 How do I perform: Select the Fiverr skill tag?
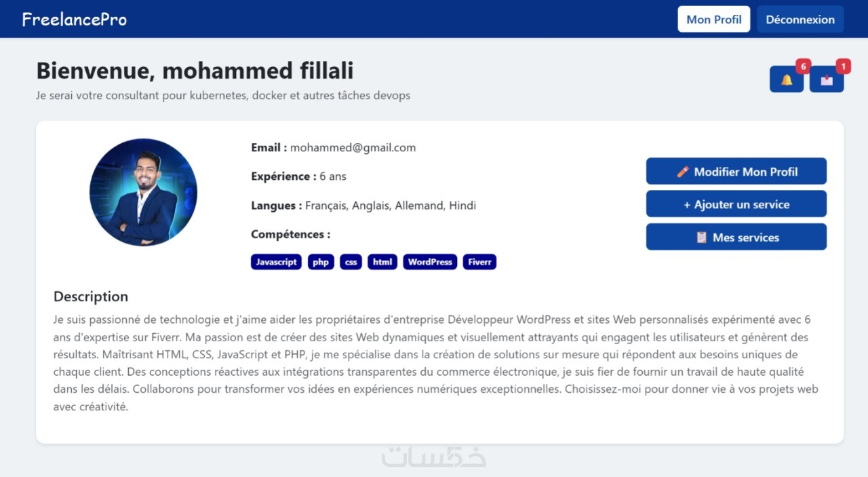[x=479, y=262]
